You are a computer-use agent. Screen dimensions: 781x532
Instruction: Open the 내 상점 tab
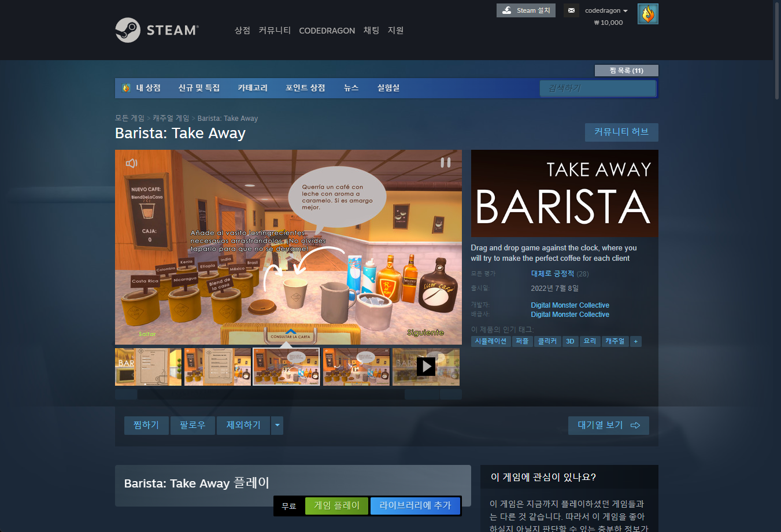point(148,88)
